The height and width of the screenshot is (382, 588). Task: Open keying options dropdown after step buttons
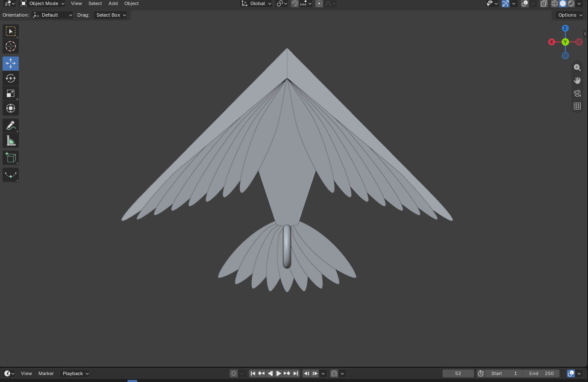(x=323, y=373)
